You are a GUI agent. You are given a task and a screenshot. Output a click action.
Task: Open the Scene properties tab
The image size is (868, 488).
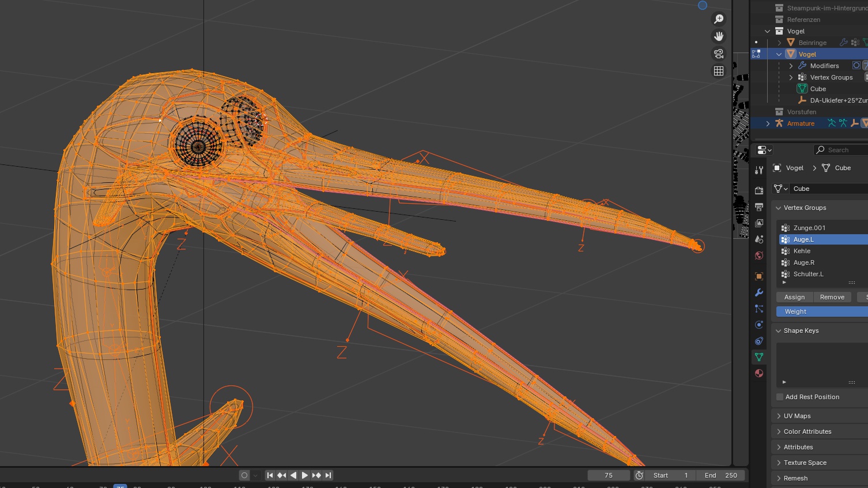point(759,239)
